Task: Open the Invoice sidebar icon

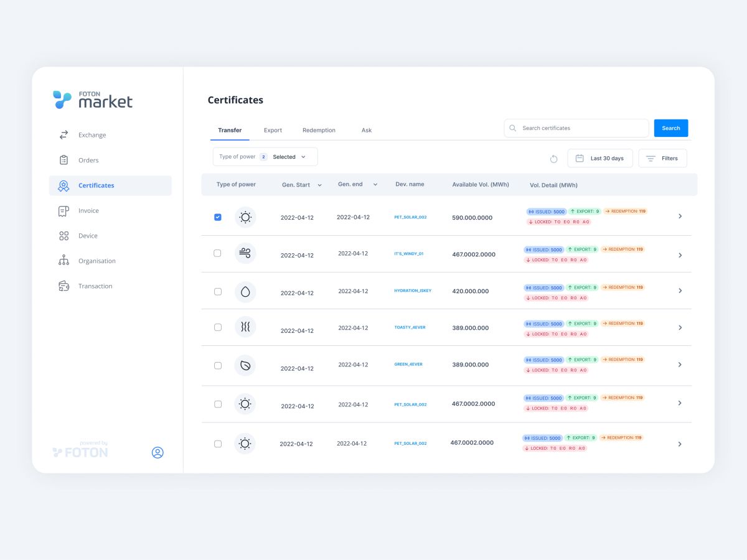Action: coord(63,211)
